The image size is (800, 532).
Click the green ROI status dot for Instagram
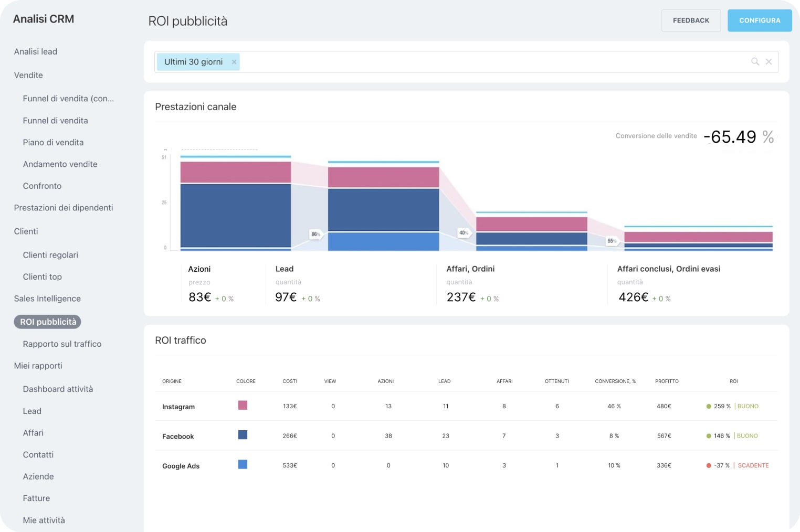pos(709,406)
